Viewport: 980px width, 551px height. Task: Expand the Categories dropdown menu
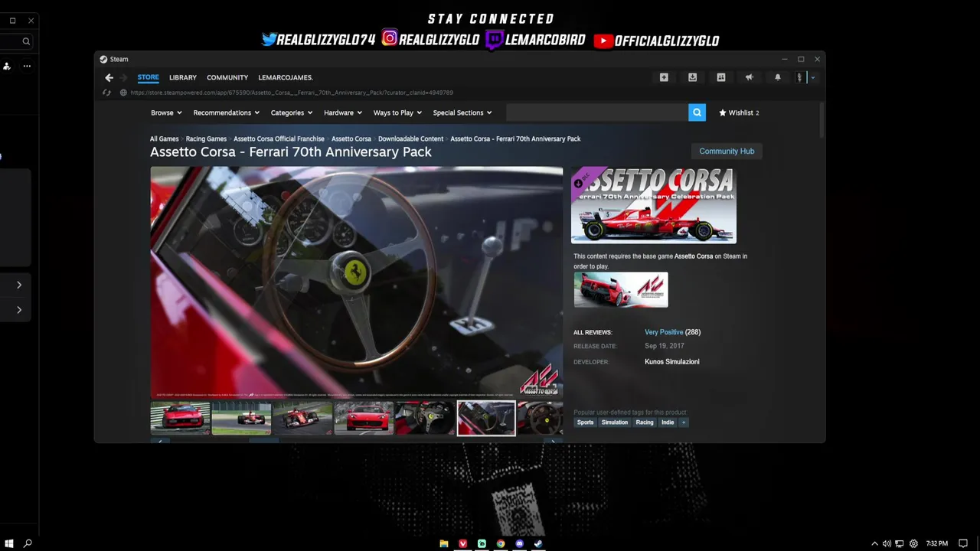coord(292,112)
